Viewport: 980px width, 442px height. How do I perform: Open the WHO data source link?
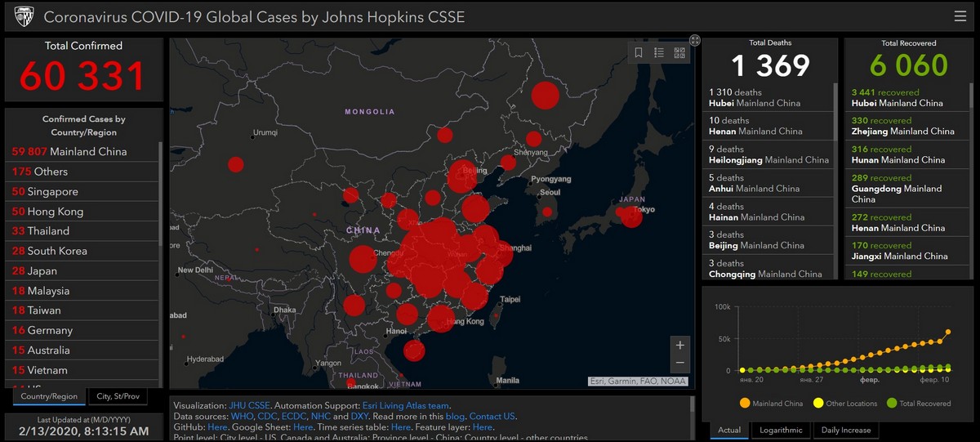[x=243, y=417]
